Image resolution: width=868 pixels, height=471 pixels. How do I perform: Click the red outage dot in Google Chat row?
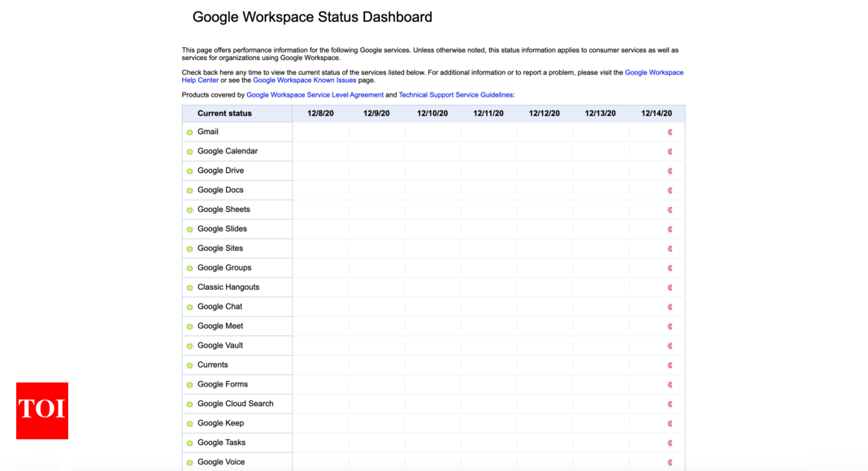(670, 307)
